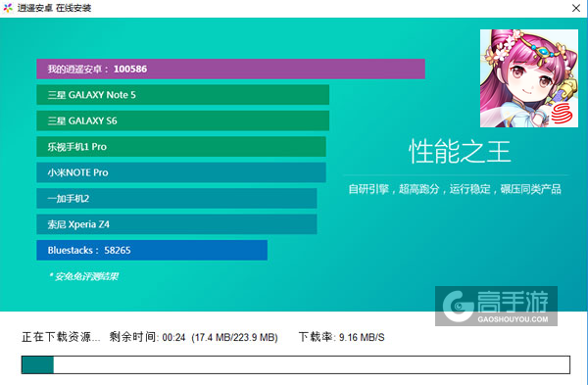The height and width of the screenshot is (385, 588).
Task: Click the 17.4 MB/223.9 MB size text
Action: pos(235,337)
